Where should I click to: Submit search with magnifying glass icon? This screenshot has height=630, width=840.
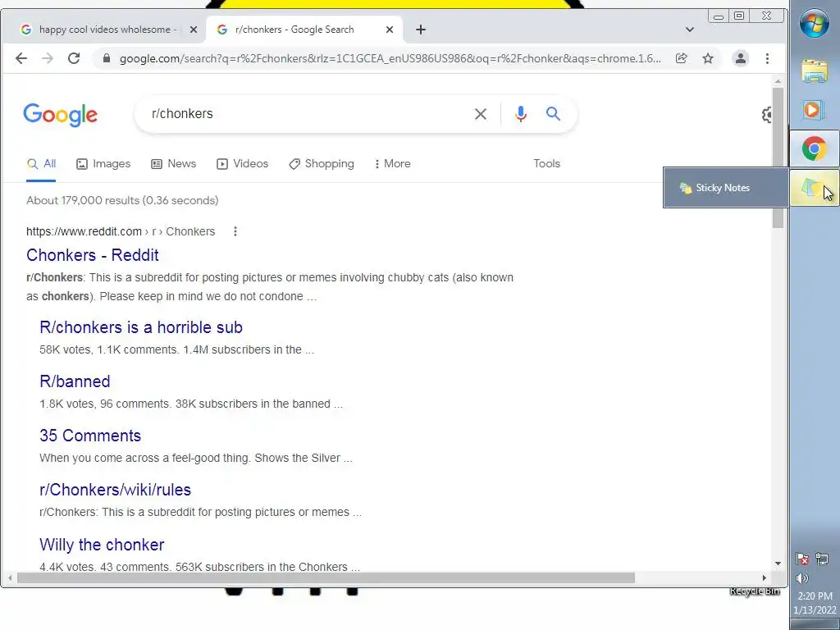pyautogui.click(x=554, y=113)
